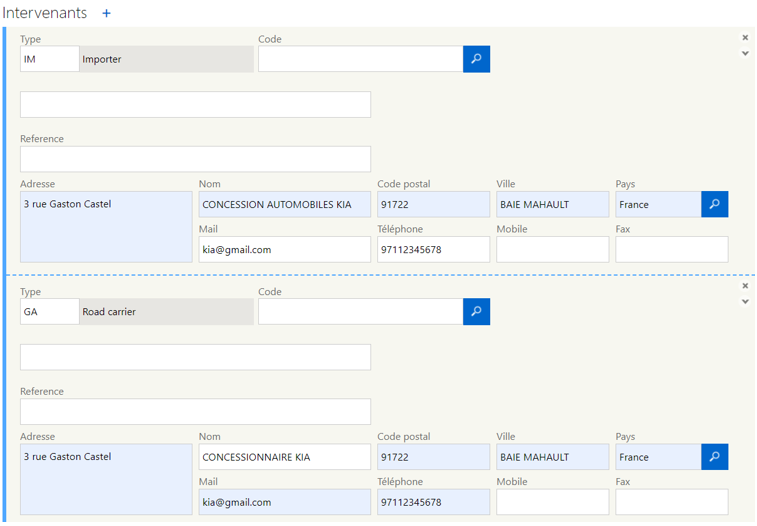Edit the Road carrier Téléphone field

(x=433, y=502)
